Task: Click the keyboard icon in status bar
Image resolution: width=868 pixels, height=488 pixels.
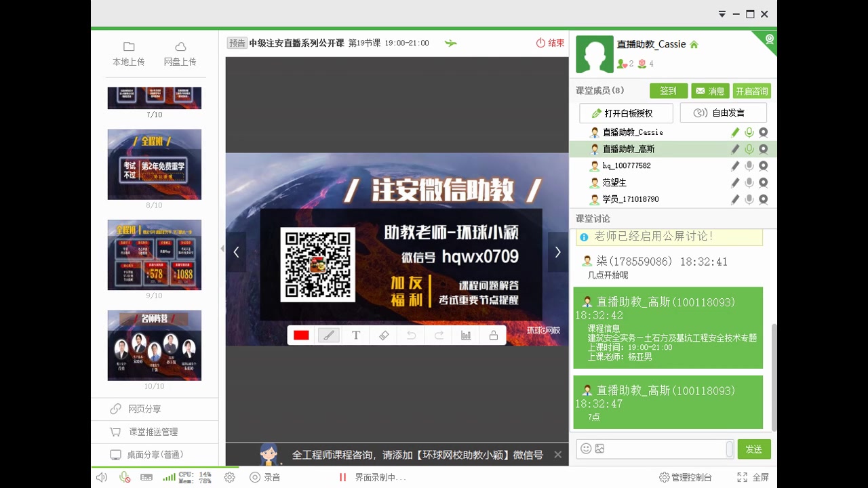Action: tap(146, 477)
